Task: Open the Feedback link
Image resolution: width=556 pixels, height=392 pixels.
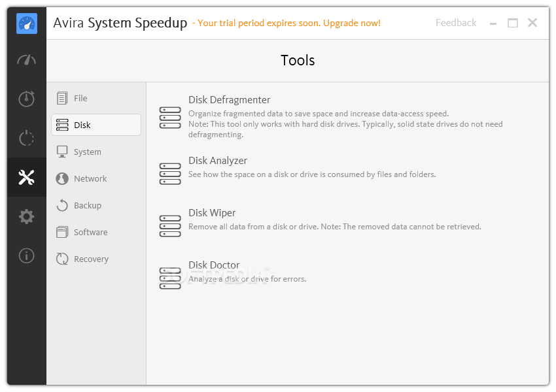Action: click(x=456, y=23)
